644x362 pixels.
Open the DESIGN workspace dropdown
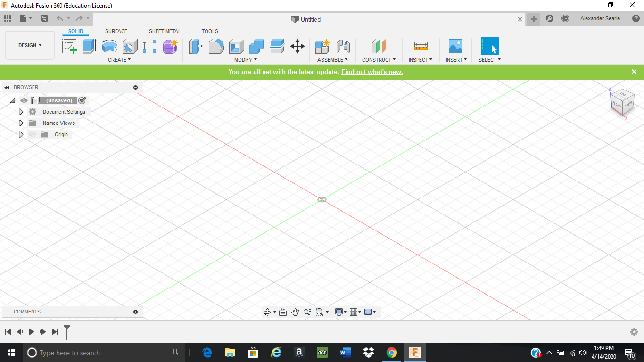[30, 45]
